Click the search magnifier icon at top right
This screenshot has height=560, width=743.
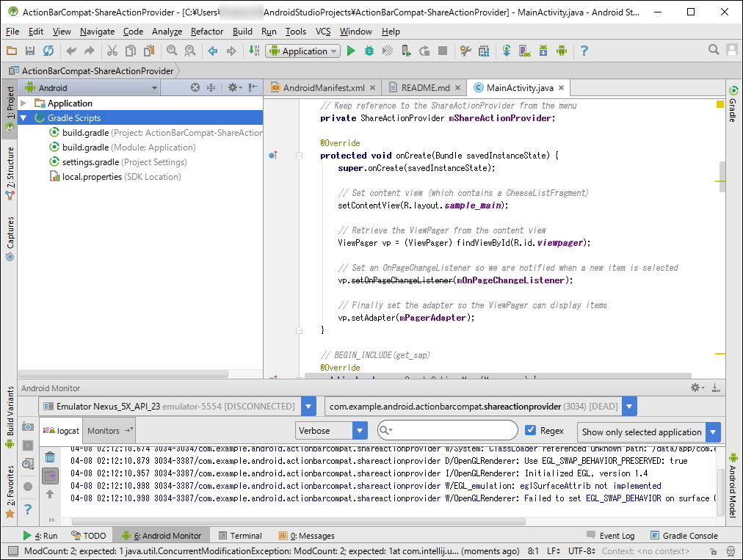[x=714, y=50]
